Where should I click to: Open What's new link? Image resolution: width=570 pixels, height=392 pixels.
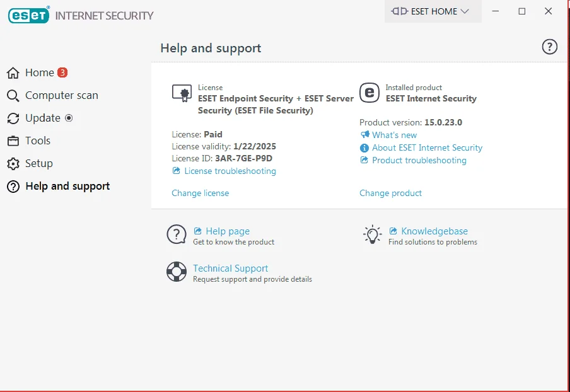tap(395, 135)
